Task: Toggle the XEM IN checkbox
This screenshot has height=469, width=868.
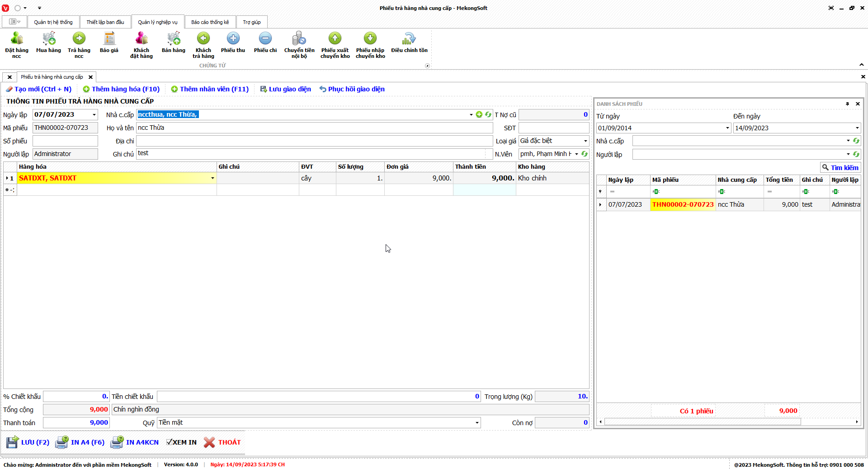Action: click(x=170, y=442)
